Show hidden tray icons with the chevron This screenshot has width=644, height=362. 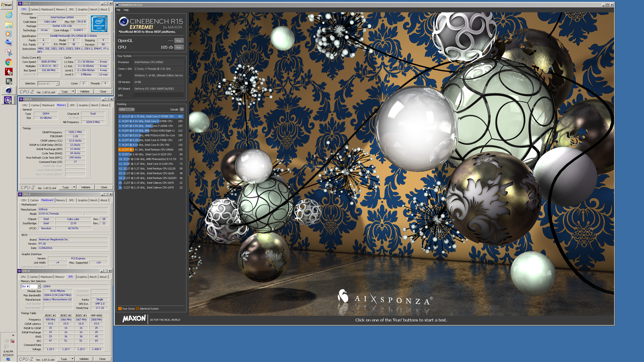point(13,335)
